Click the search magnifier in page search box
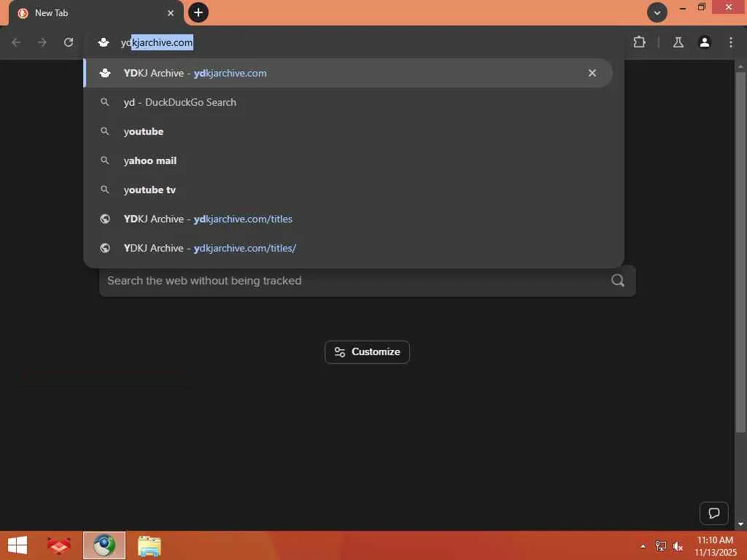747x560 pixels. tap(618, 281)
